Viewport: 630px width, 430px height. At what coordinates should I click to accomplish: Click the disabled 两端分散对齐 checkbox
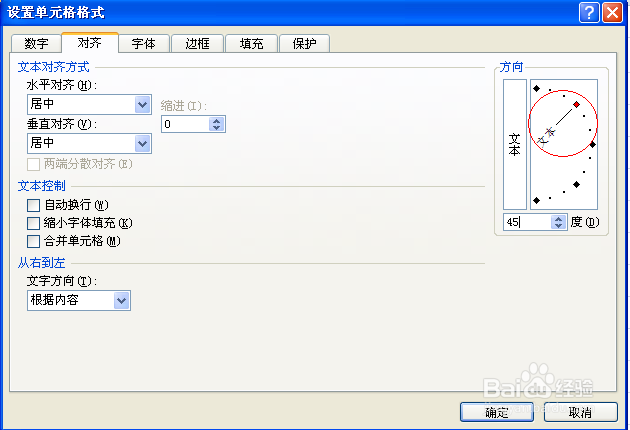[x=33, y=164]
